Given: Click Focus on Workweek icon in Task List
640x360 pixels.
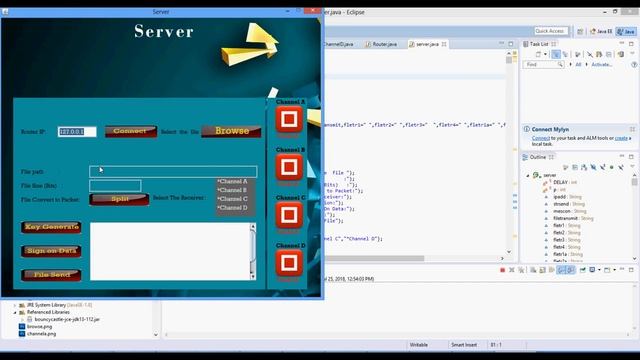Looking at the screenshot, I should 578,54.
